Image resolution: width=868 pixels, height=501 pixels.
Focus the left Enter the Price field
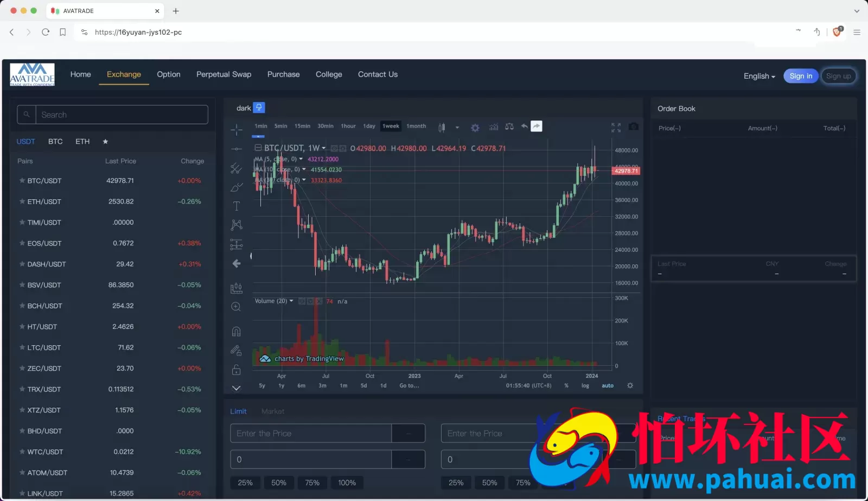(x=311, y=433)
